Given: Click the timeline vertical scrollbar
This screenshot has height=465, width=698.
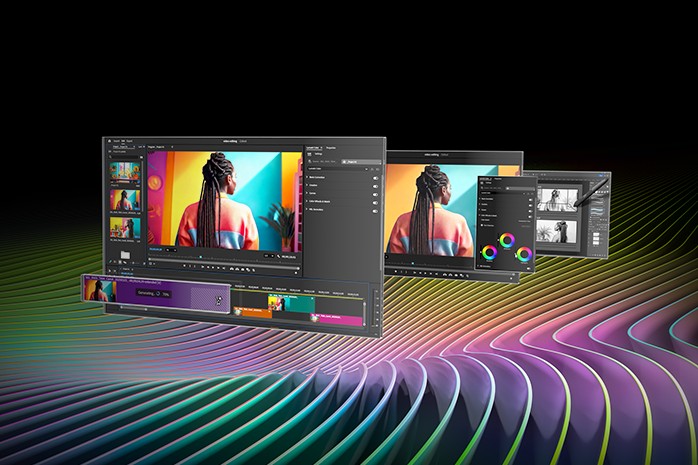Looking at the screenshot, I should [365, 313].
